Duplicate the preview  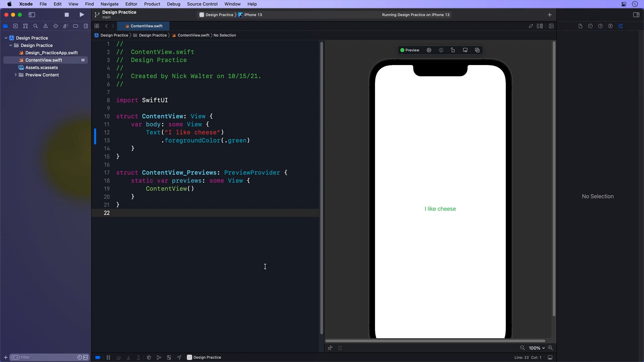477,50
